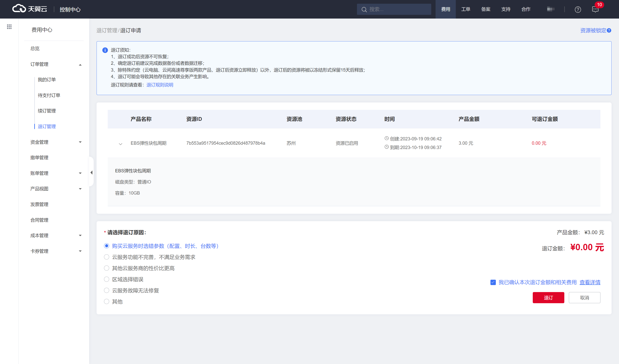Click the 天翼云 cloud logo

(19, 9)
